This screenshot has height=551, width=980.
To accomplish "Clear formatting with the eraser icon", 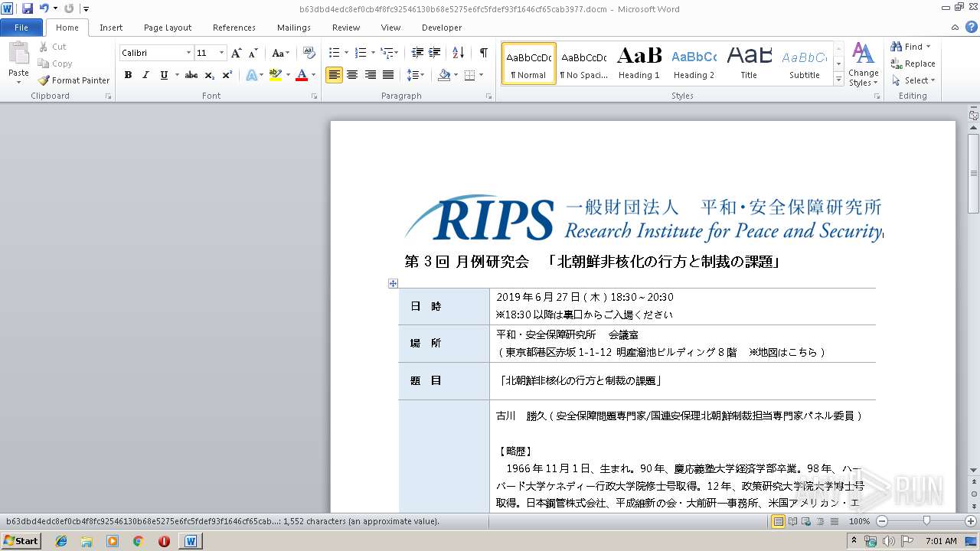I will pos(309,53).
